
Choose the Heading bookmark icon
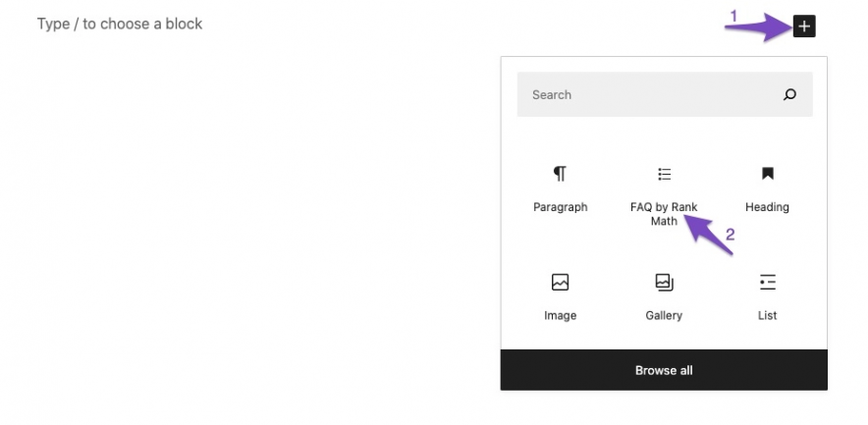(x=767, y=174)
